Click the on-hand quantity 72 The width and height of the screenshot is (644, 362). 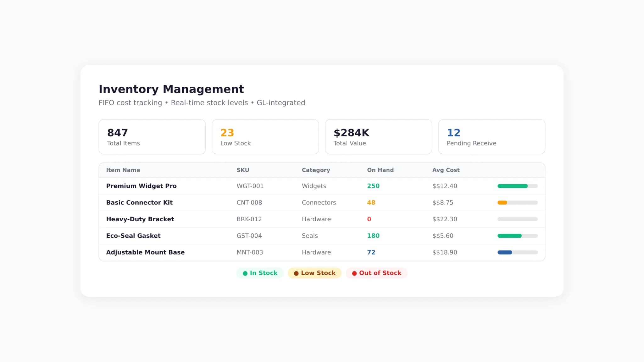(x=371, y=252)
